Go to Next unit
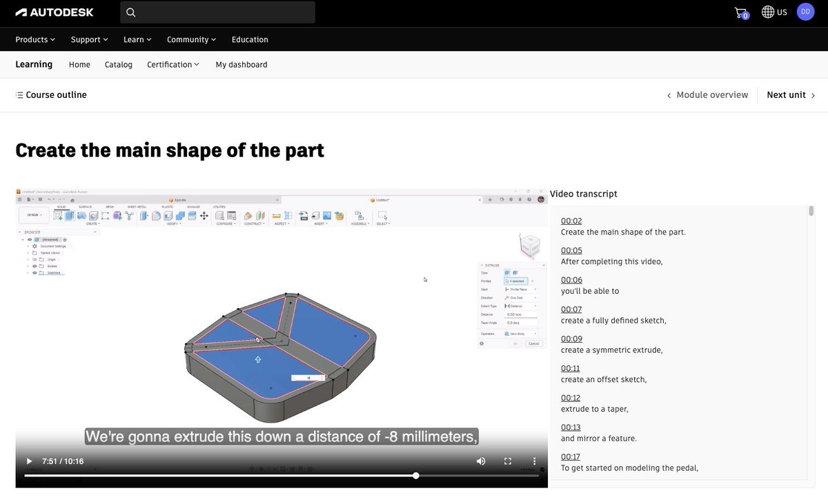Image resolution: width=828 pixels, height=504 pixels. click(x=791, y=95)
